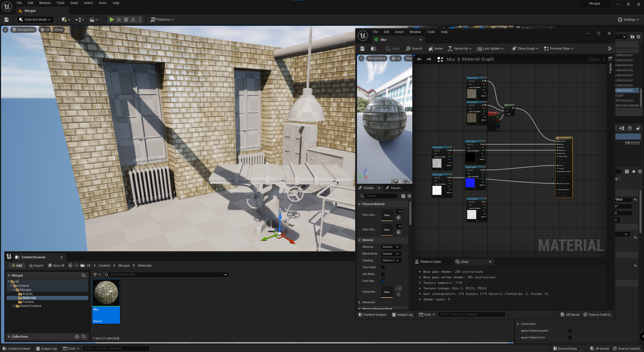644x352 pixels.
Task: Open the Selection Mode dropdown
Action: tap(35, 20)
